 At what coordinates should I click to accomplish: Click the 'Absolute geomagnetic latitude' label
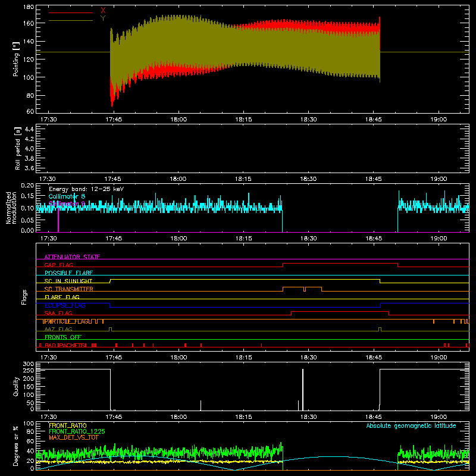pos(411,425)
